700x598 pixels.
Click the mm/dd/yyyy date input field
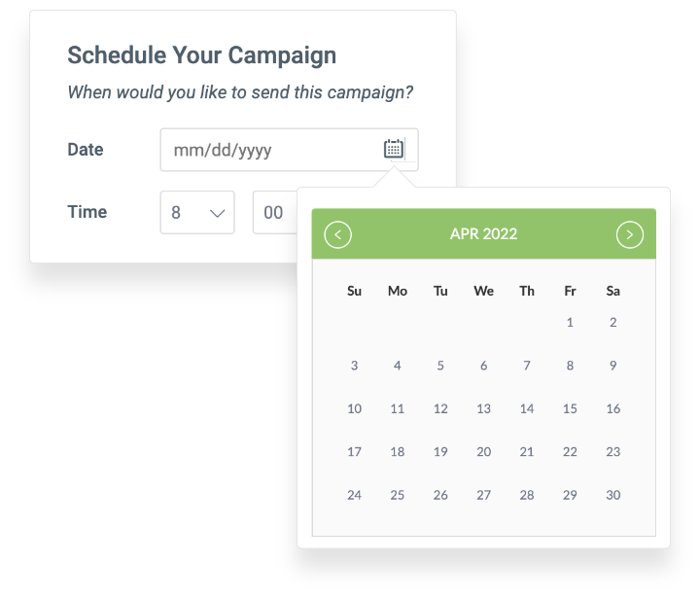[290, 150]
